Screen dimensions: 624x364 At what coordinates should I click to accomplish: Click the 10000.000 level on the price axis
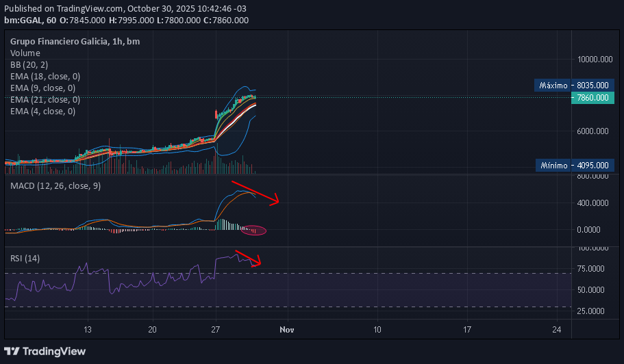(595, 60)
